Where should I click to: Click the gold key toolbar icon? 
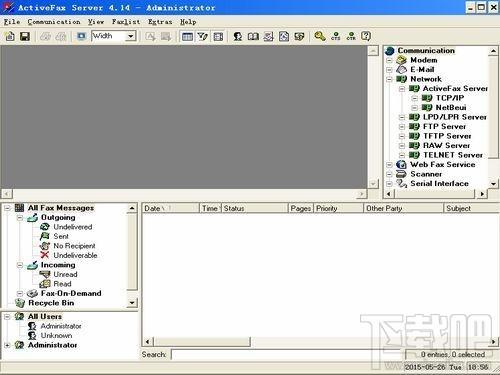[x=320, y=36]
